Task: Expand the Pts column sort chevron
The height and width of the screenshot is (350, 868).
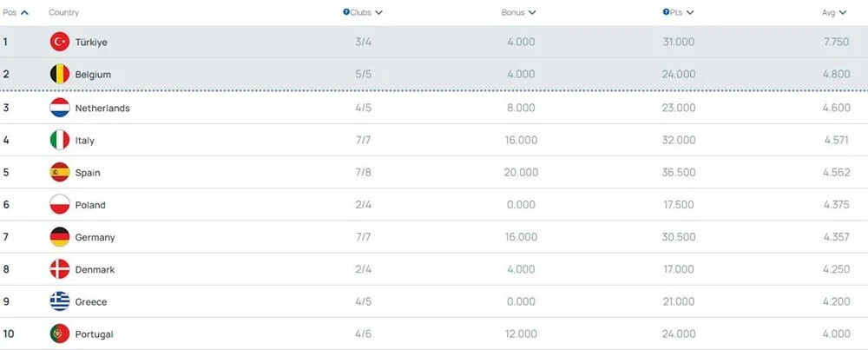Action: tap(690, 13)
